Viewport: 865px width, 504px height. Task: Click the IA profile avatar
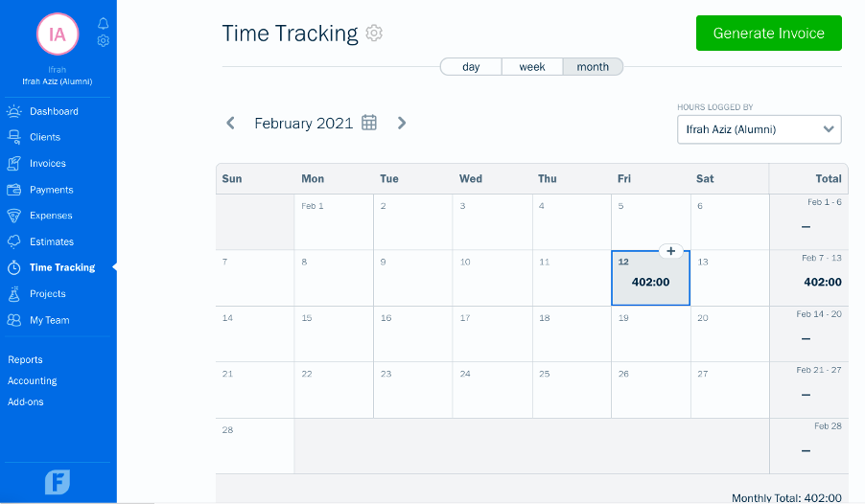58,34
